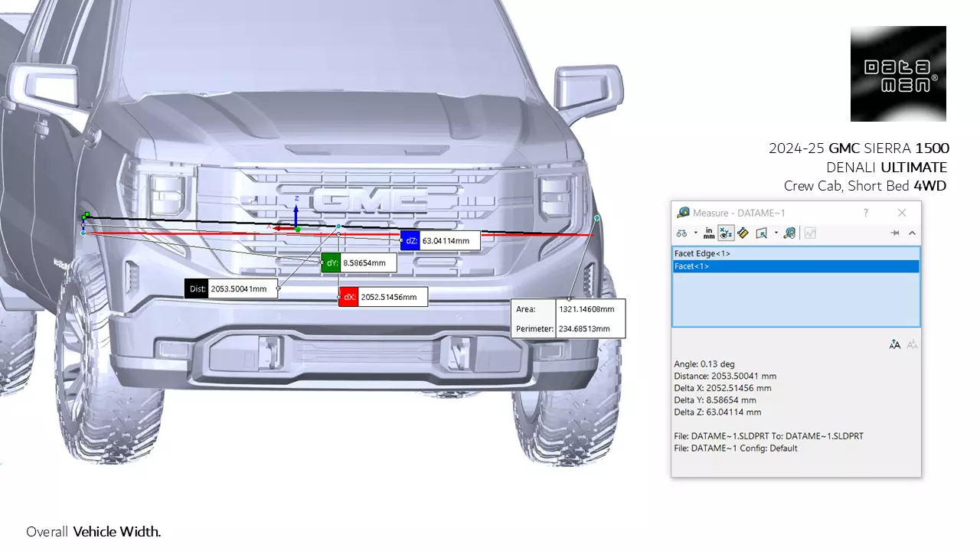The image size is (980, 551).
Task: Click the help question mark in Measure dialog
Action: pos(866,213)
